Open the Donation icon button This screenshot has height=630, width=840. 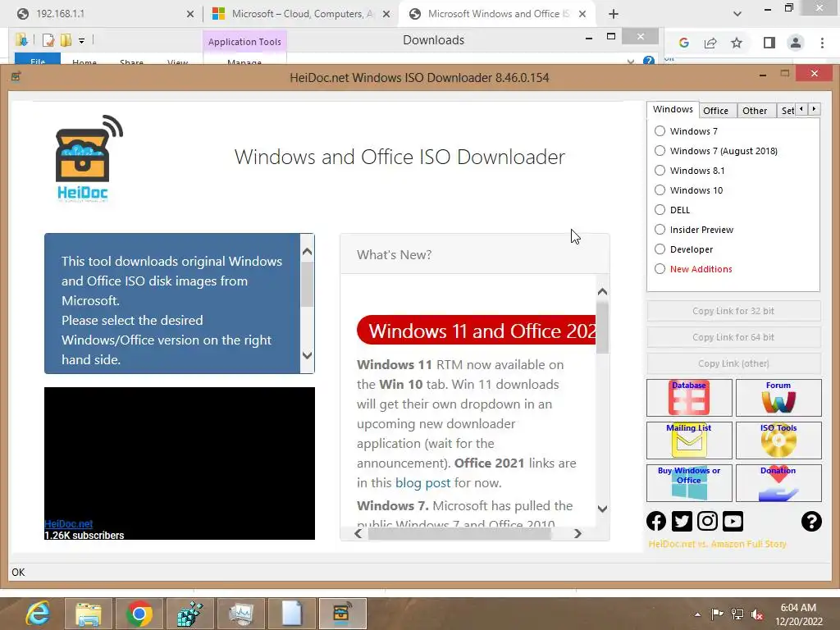pos(778,482)
